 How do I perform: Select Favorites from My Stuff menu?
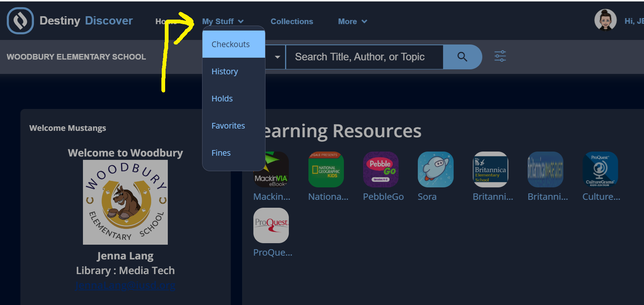click(234, 126)
